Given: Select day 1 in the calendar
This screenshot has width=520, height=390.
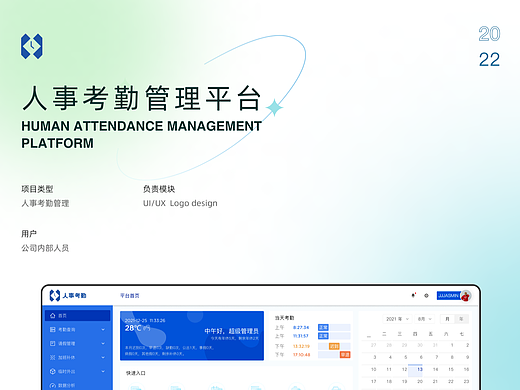Looking at the screenshot, I should coord(452,345).
